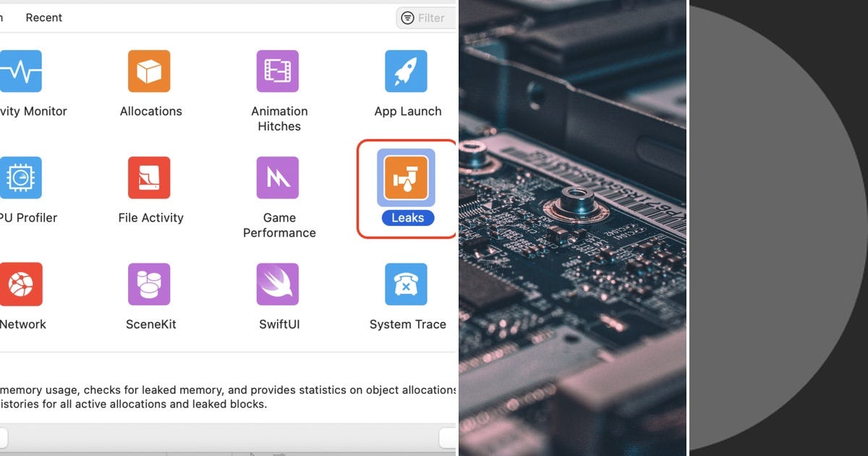Switch to the Recent tab
Screen dimensions: 868x456
[43, 17]
